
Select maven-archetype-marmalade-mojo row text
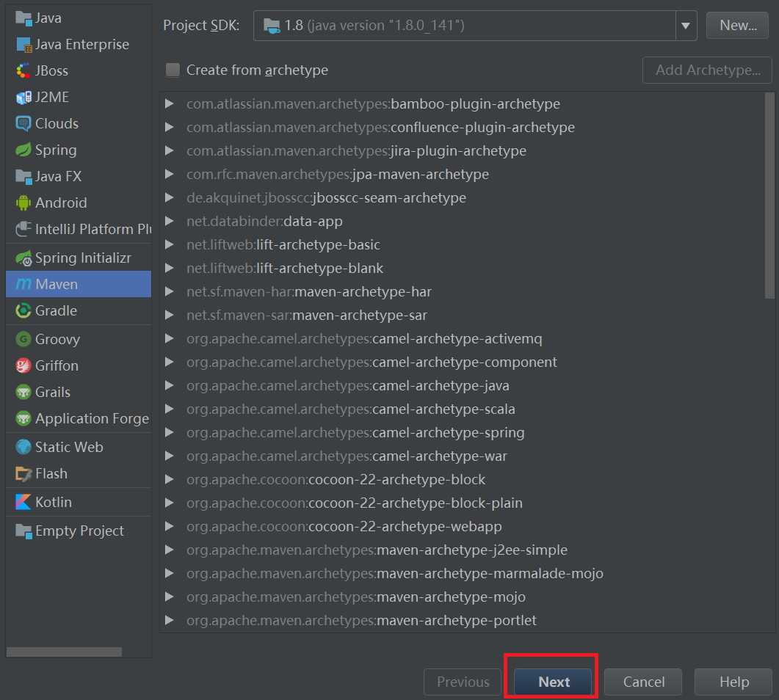tap(395, 573)
